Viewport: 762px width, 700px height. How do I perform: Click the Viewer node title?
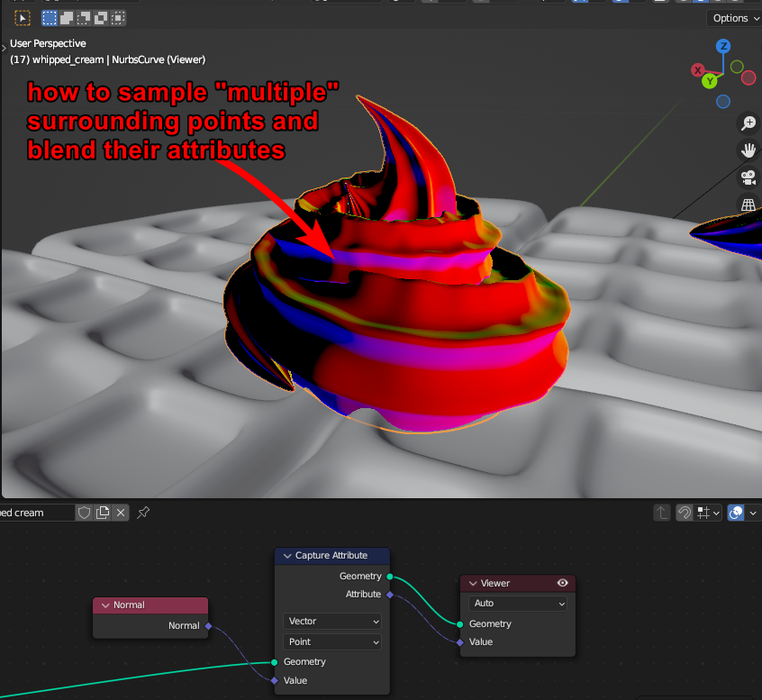click(x=495, y=584)
